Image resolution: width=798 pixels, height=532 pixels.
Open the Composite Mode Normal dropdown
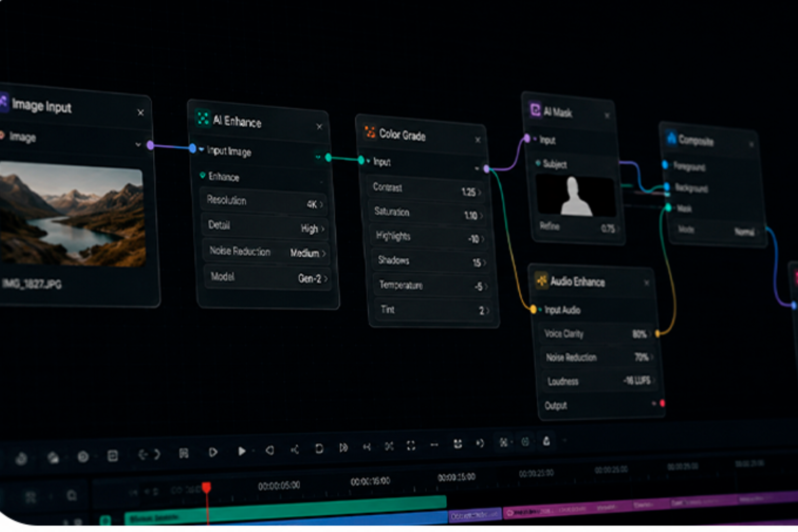(717, 231)
